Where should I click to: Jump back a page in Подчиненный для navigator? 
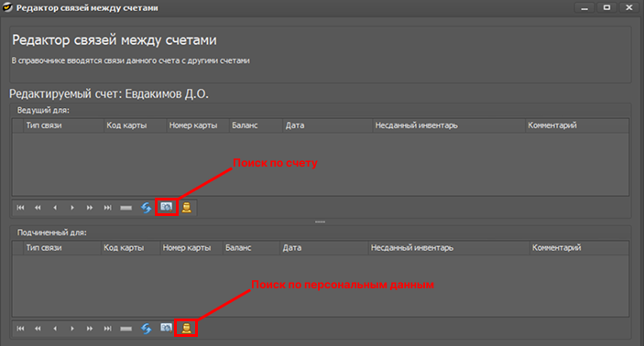38,329
